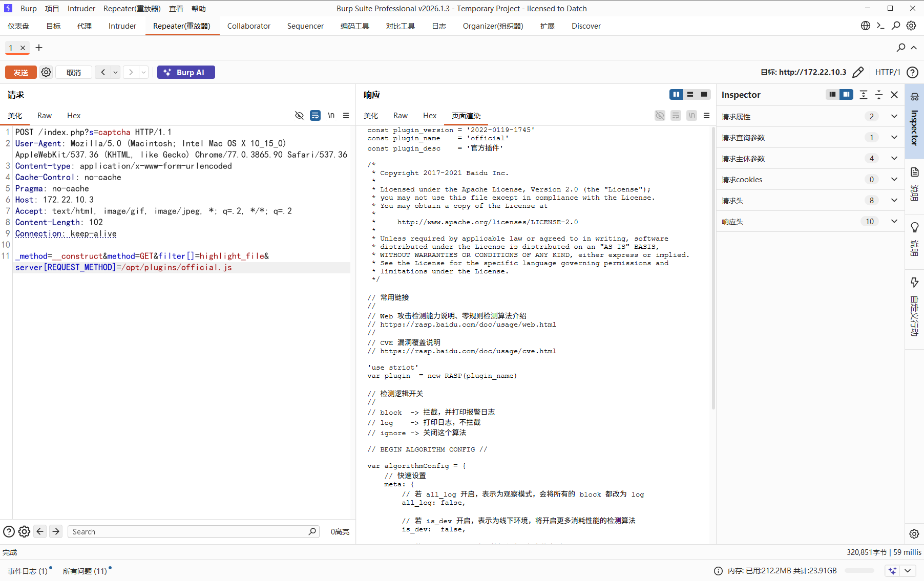Switch response to combined tabbed layout
Viewport: 924px width, 581px height.
coord(704,94)
